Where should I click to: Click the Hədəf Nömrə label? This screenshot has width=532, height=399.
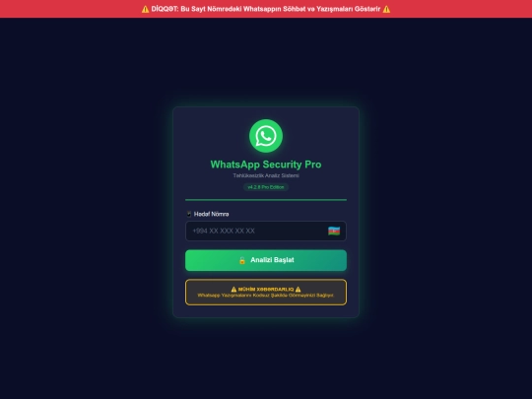211,214
